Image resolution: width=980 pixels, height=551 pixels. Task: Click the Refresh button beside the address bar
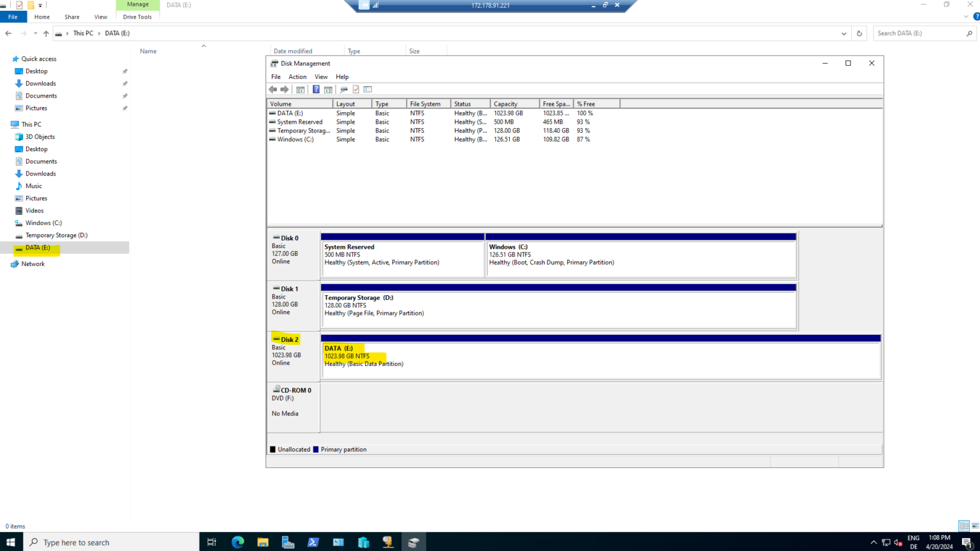(x=859, y=33)
